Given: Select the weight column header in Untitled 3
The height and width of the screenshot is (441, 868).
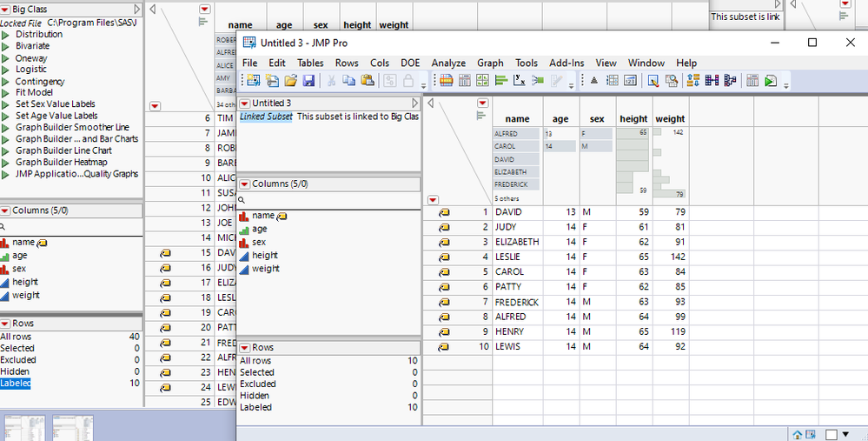Looking at the screenshot, I should tap(671, 118).
